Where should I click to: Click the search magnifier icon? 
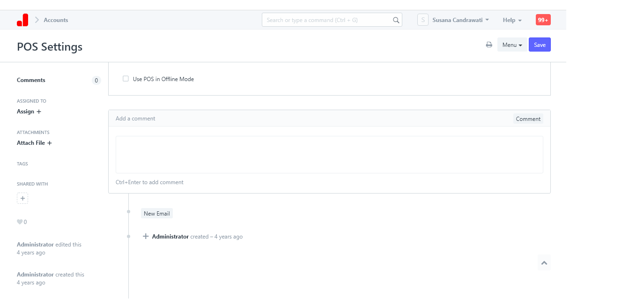pos(396,20)
